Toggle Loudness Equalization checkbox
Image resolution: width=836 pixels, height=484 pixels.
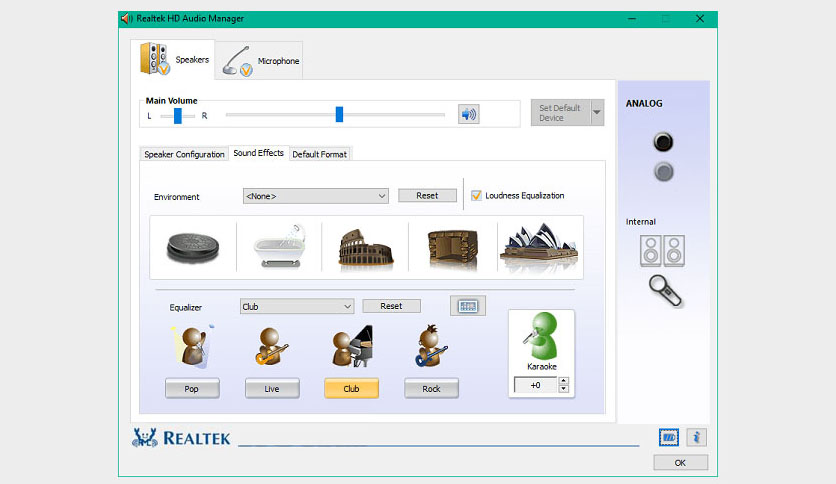pos(476,196)
